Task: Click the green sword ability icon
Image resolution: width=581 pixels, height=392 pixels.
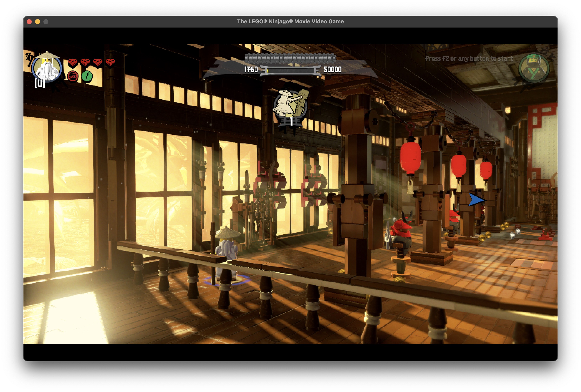Action: (87, 77)
